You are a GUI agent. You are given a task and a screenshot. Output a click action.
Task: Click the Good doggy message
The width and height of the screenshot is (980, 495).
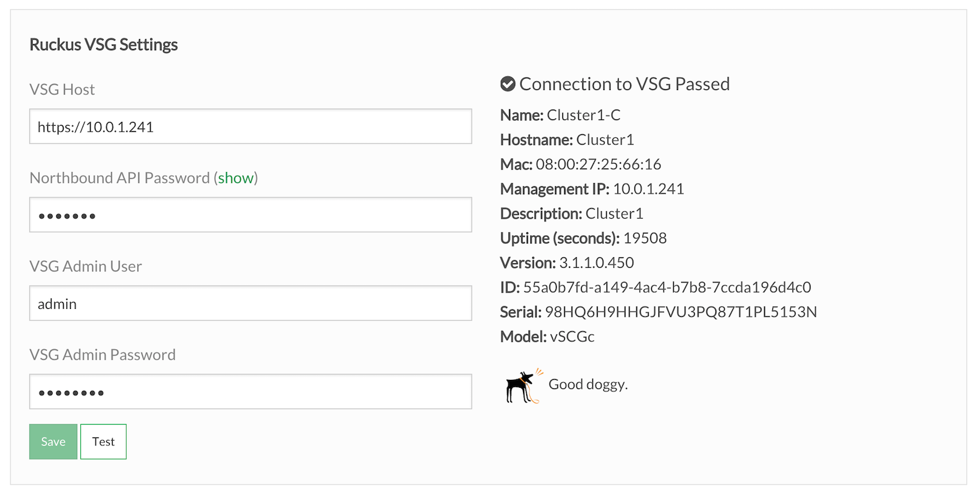point(588,385)
